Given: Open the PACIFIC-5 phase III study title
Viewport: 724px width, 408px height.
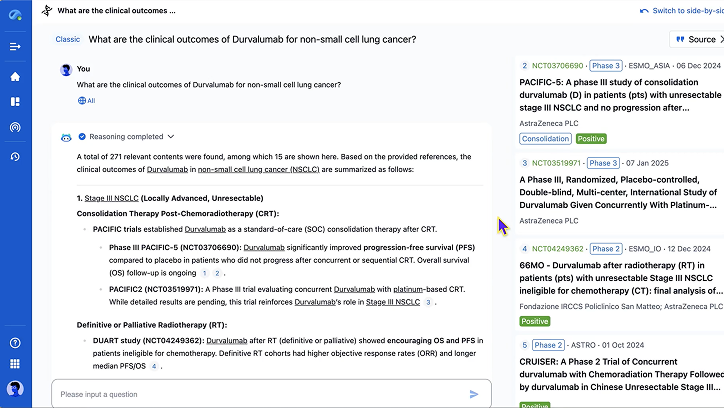Looking at the screenshot, I should coord(620,95).
